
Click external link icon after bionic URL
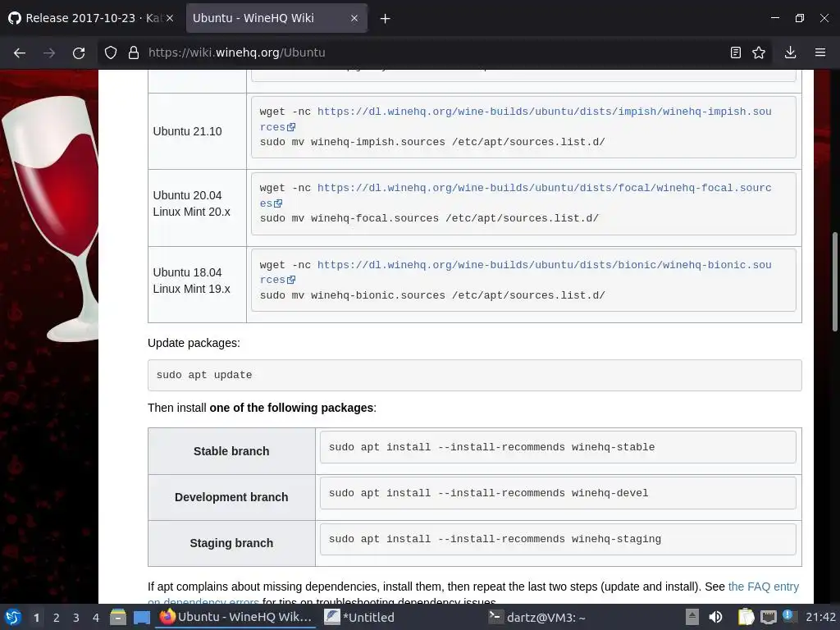click(x=291, y=281)
